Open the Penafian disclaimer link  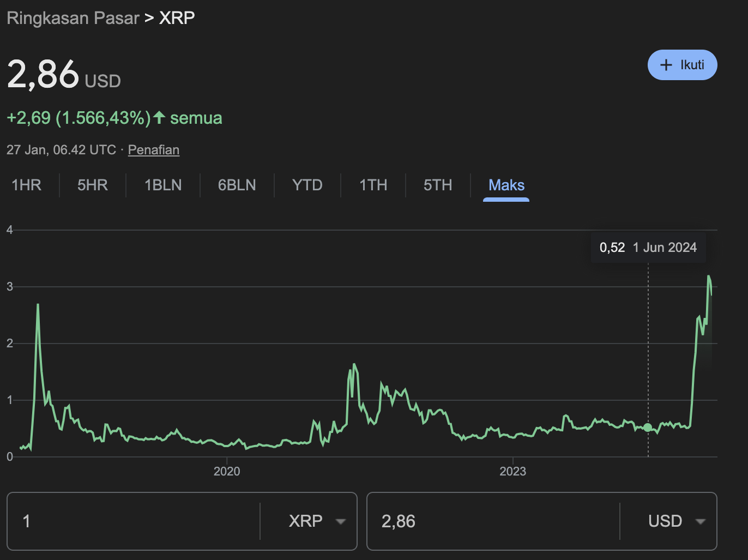click(153, 150)
